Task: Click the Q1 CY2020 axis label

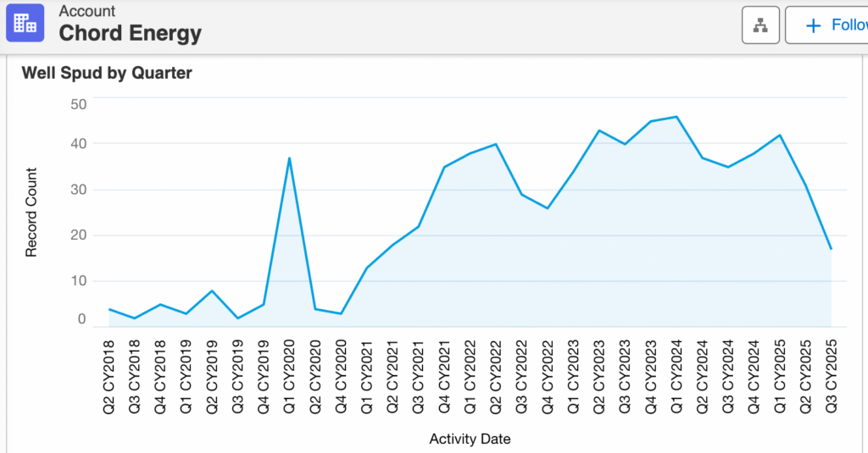Action: (x=290, y=378)
